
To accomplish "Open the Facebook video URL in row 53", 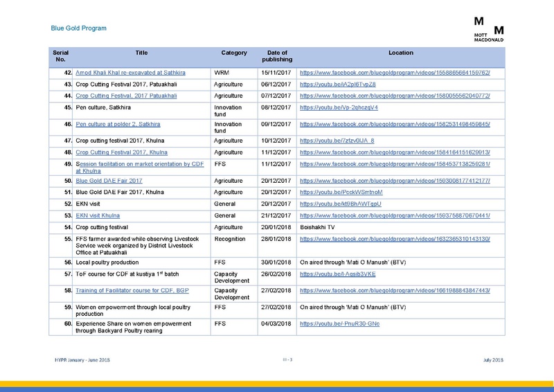I will click(x=395, y=215).
